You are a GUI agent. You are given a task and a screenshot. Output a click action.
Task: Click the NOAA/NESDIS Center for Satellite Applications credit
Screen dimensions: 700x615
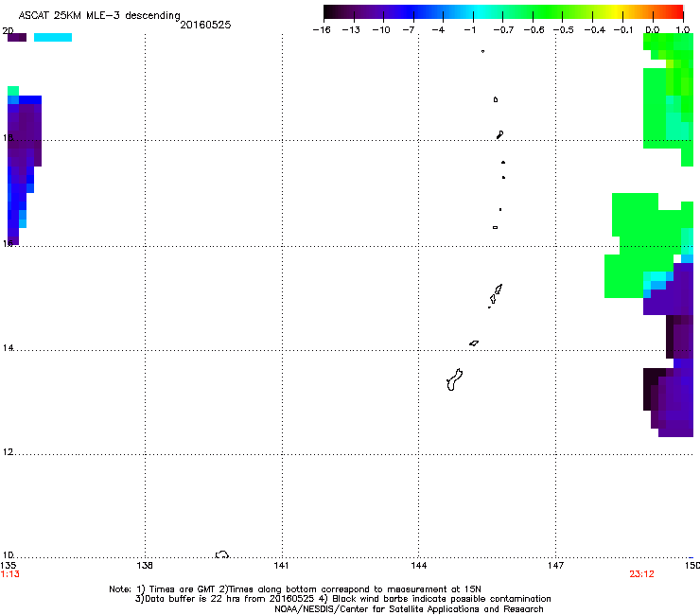(409, 609)
